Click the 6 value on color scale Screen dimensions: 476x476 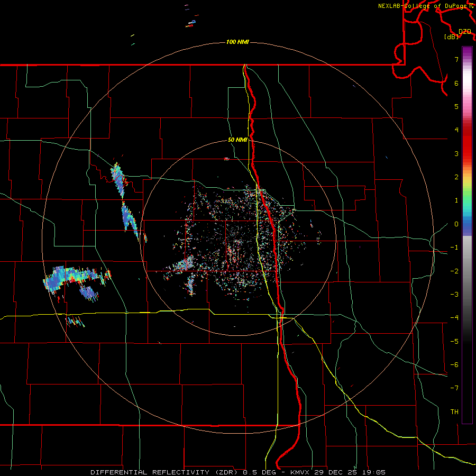pyautogui.click(x=456, y=83)
